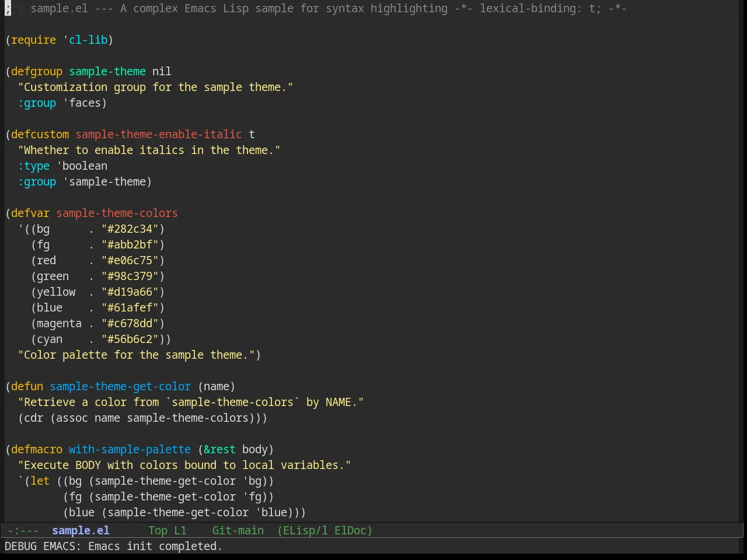Click the color string "#e06c75"
747x560 pixels.
coord(130,260)
